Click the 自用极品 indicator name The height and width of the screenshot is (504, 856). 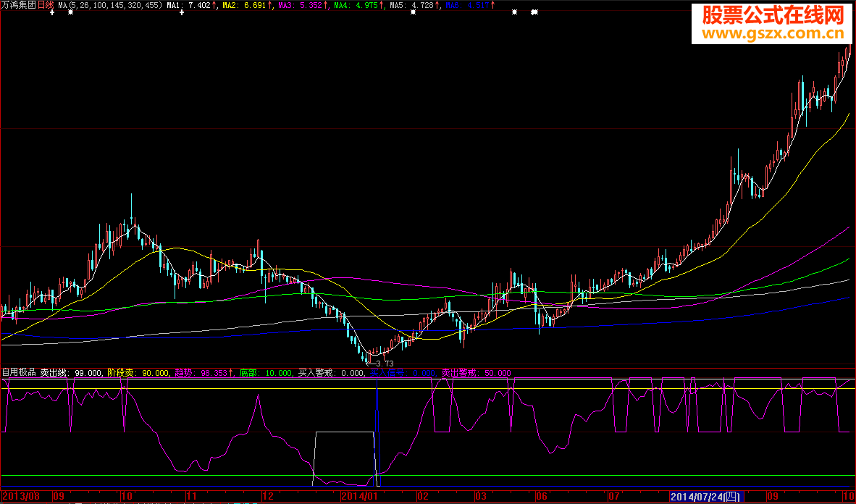click(19, 373)
